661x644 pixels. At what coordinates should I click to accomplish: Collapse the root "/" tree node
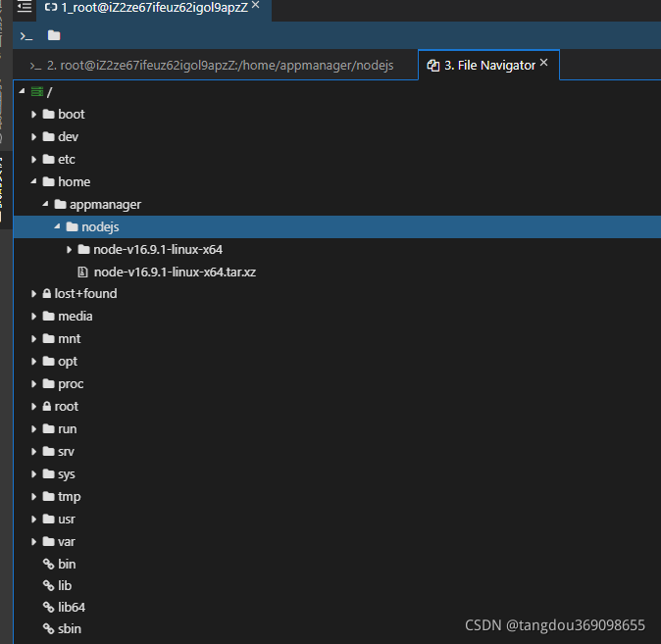coord(23,91)
